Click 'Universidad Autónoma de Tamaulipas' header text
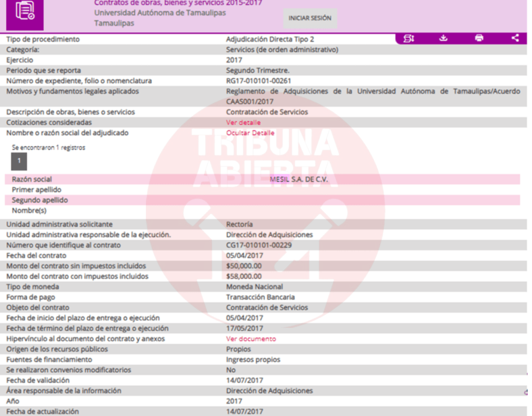Viewport: 532px width, 416px height. pyautogui.click(x=160, y=13)
